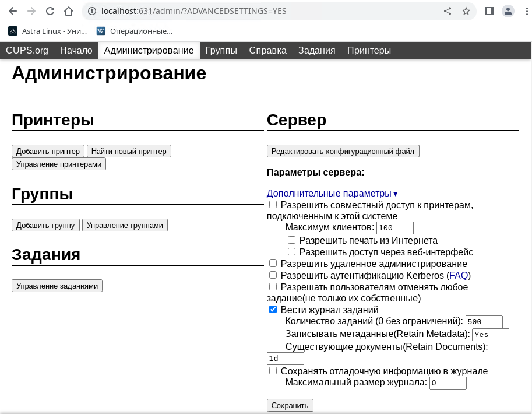Open the user profile avatar
Screen dimensions: 532x414
click(508, 11)
